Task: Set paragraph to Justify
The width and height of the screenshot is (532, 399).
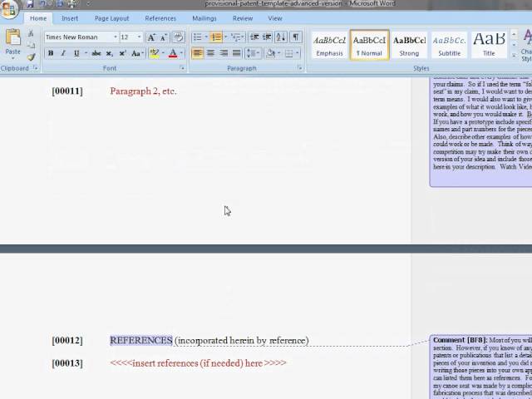Action: click(x=236, y=53)
